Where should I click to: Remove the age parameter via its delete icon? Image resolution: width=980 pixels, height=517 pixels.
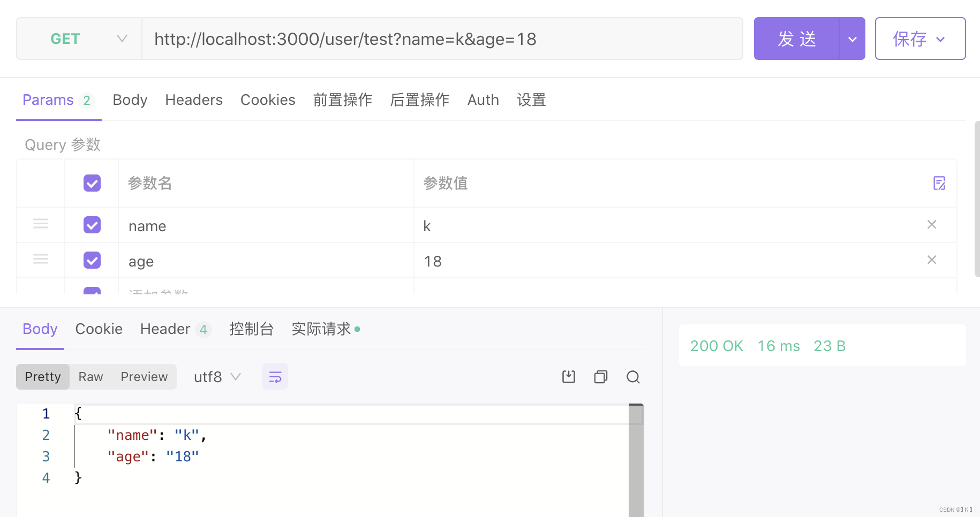(x=932, y=260)
